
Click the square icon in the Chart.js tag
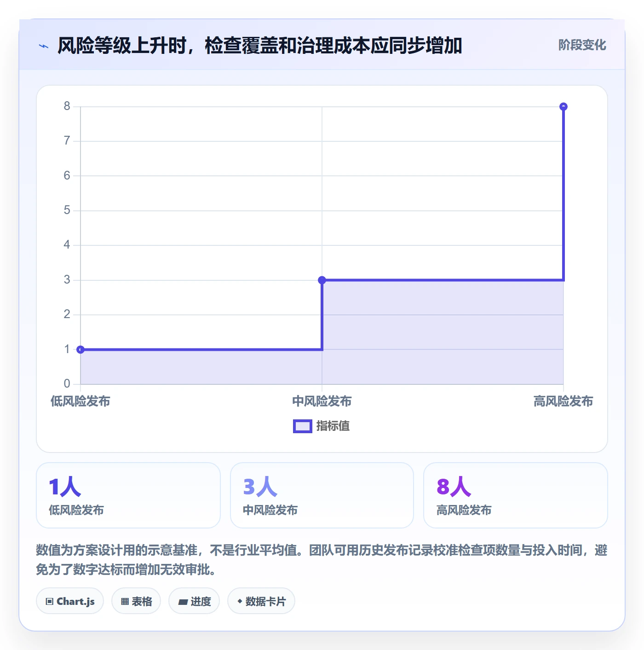49,601
